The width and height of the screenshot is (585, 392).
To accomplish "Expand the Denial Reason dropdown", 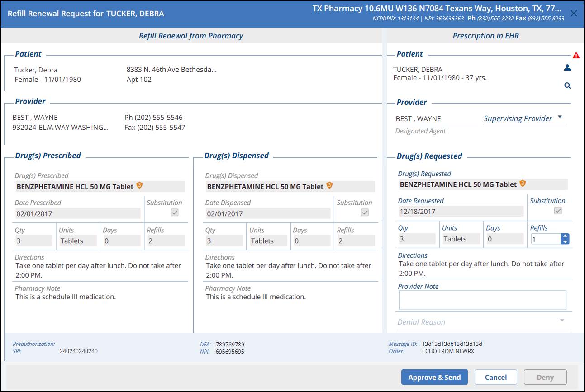I will tap(562, 321).
